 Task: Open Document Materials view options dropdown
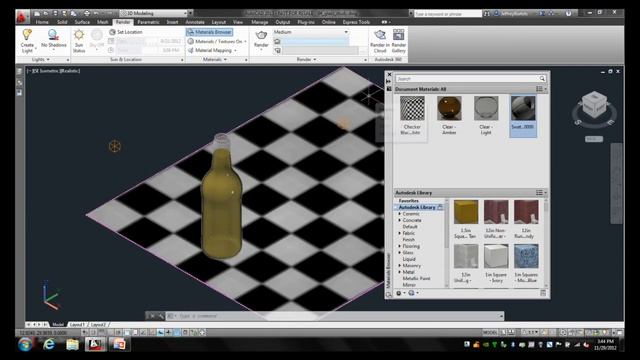pos(541,89)
